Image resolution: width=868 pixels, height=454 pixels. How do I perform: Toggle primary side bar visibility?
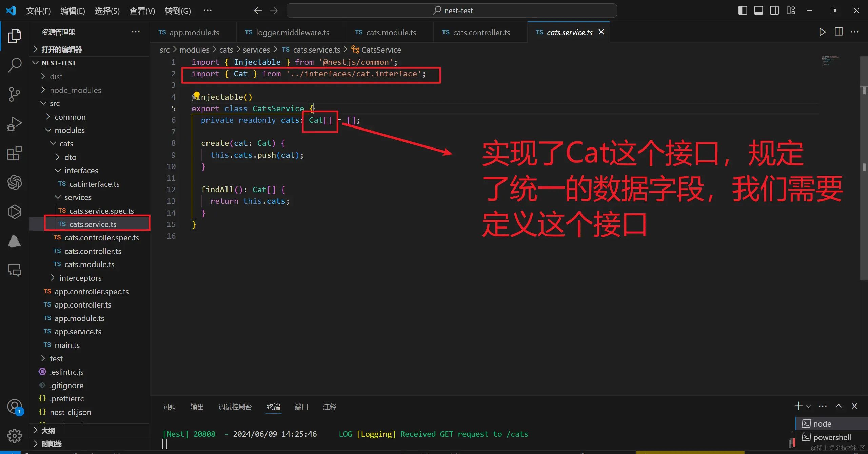(743, 11)
